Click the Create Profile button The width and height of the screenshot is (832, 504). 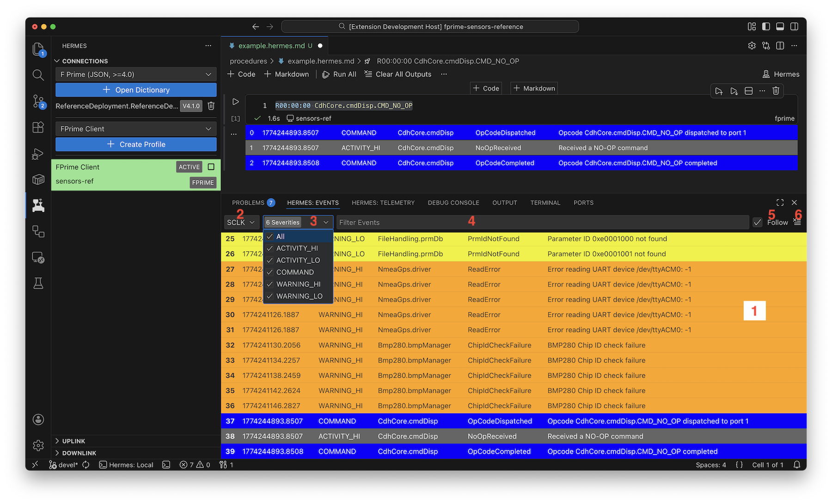pyautogui.click(x=136, y=145)
